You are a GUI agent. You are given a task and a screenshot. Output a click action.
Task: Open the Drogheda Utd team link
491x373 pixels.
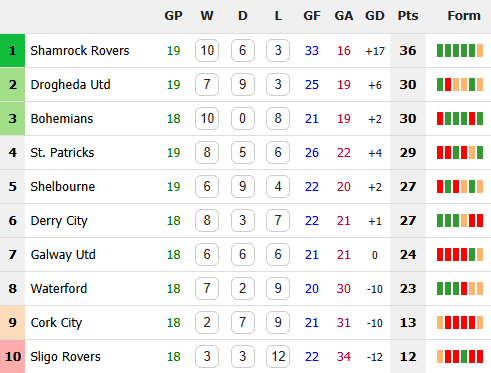(70, 85)
